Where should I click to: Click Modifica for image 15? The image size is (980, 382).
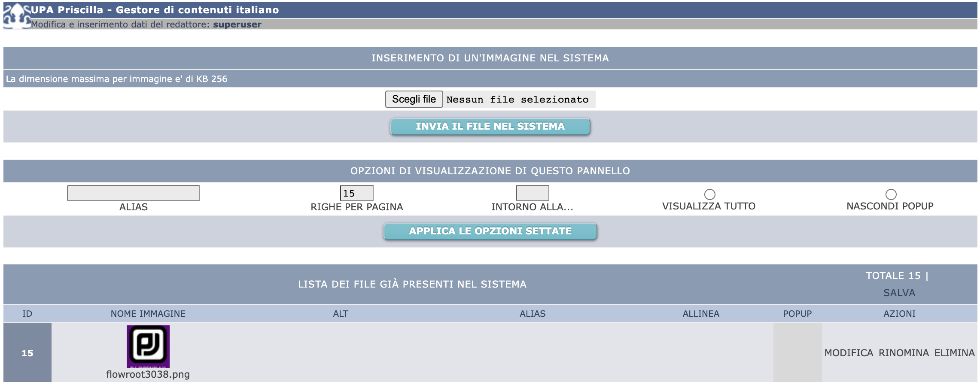pyautogui.click(x=849, y=353)
